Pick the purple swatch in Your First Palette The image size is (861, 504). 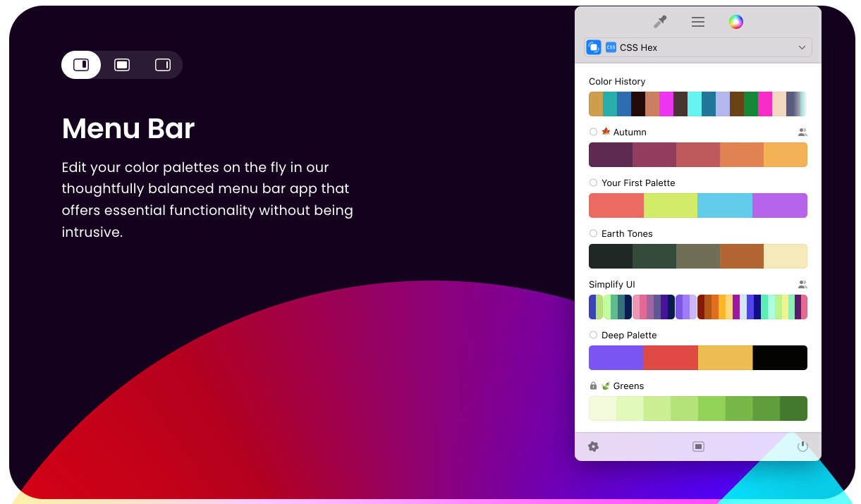[x=780, y=205]
